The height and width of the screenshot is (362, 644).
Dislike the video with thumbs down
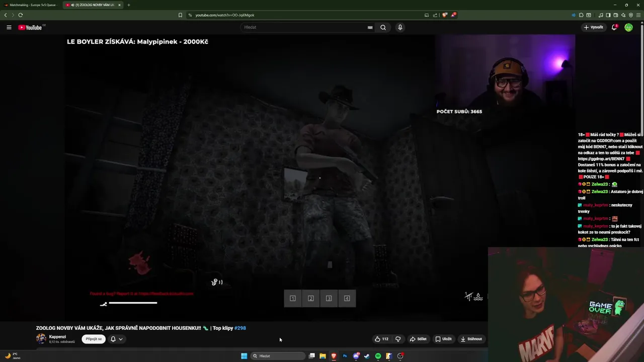(x=398, y=339)
